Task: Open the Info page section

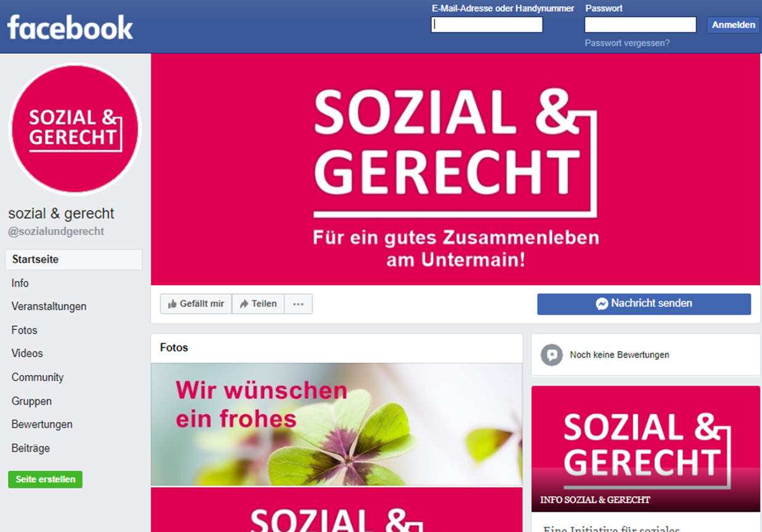Action: [20, 283]
